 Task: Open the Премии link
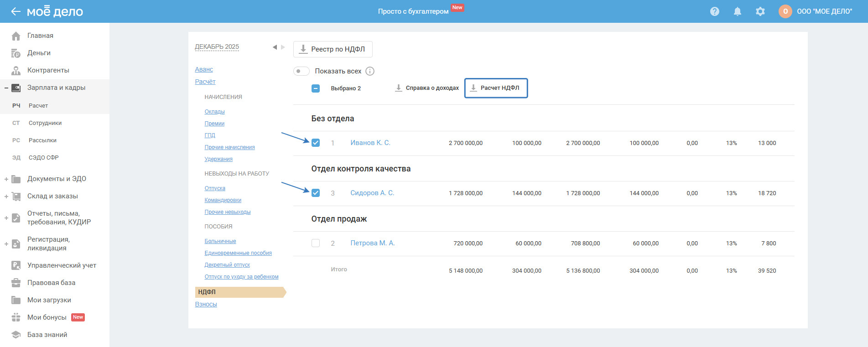pyautogui.click(x=214, y=124)
